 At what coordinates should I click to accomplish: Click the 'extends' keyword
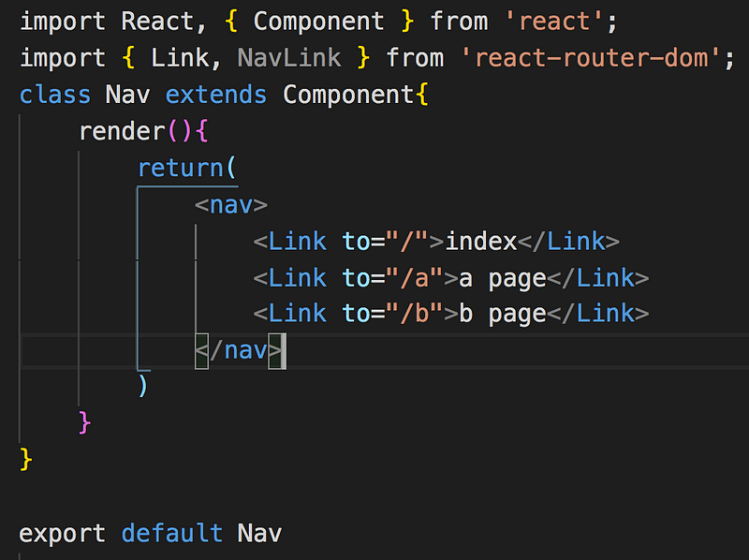point(215,95)
